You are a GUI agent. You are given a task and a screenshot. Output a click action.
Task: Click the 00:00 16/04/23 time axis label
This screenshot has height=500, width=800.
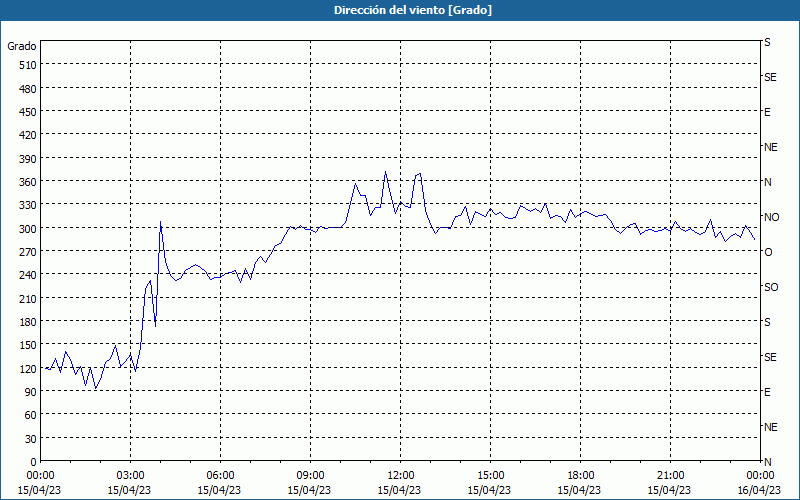click(760, 483)
